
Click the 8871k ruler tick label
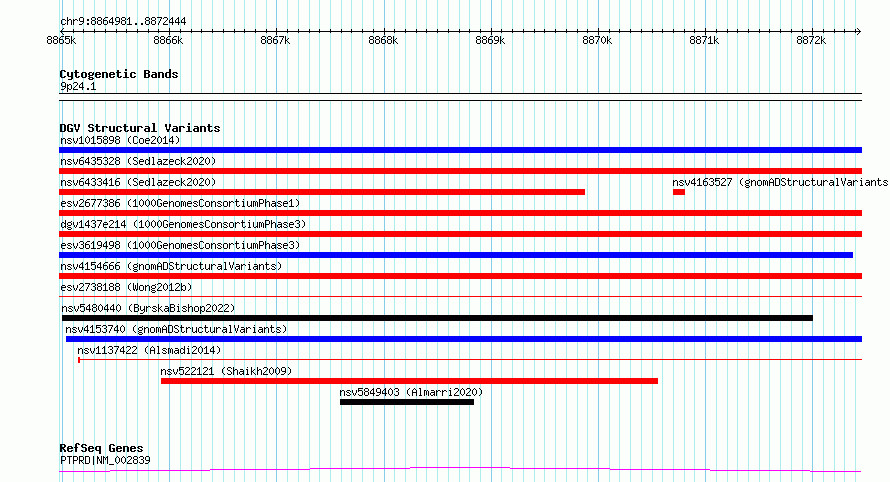[704, 40]
